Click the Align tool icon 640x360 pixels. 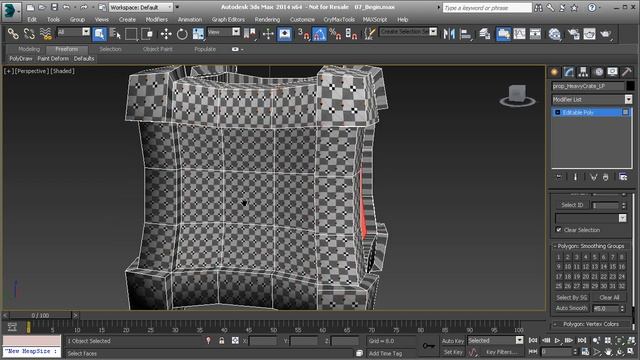point(465,34)
